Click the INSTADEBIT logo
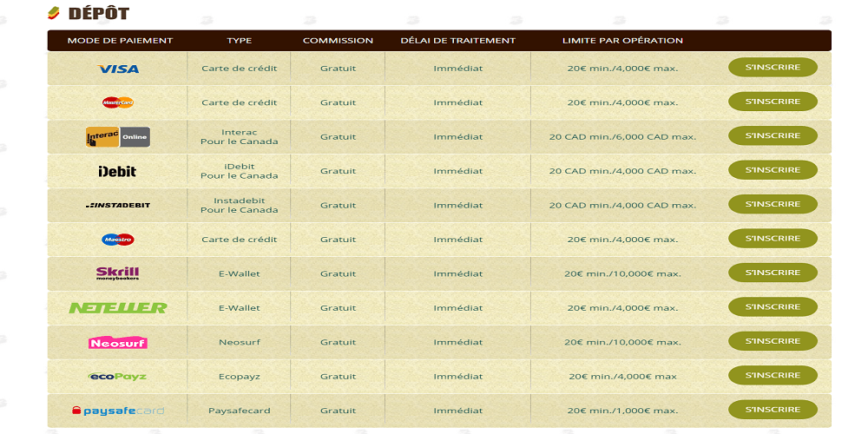Screen dimensions: 868x434 click(118, 205)
